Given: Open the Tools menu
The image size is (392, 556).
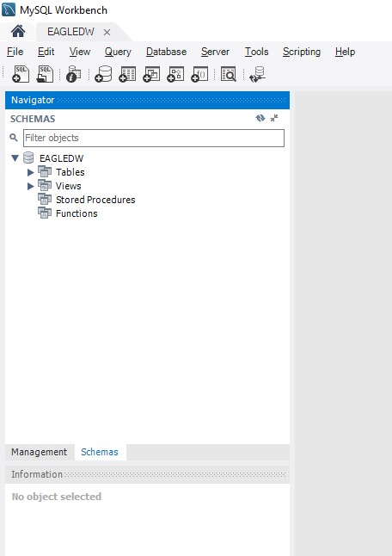Looking at the screenshot, I should 257,52.
